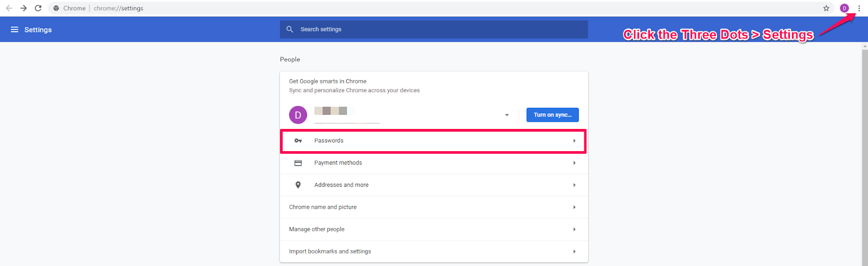Click the browser back arrow
This screenshot has width=868, height=266.
click(9, 8)
